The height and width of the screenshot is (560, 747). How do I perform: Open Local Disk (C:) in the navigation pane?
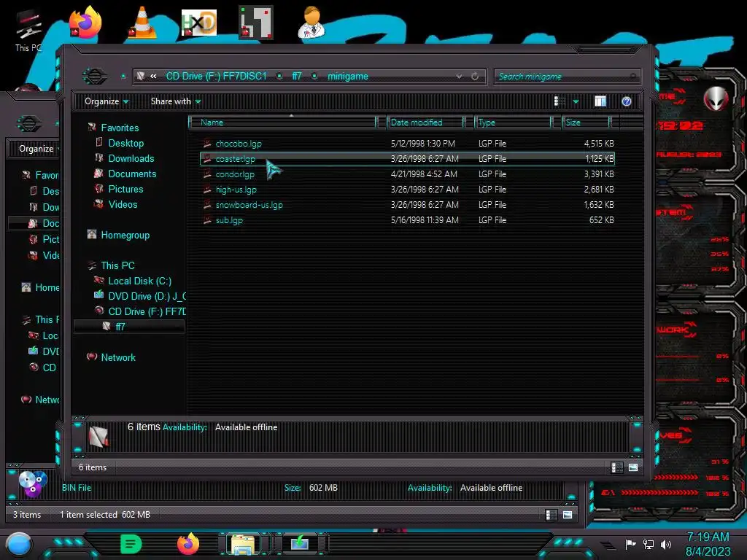[x=139, y=281]
